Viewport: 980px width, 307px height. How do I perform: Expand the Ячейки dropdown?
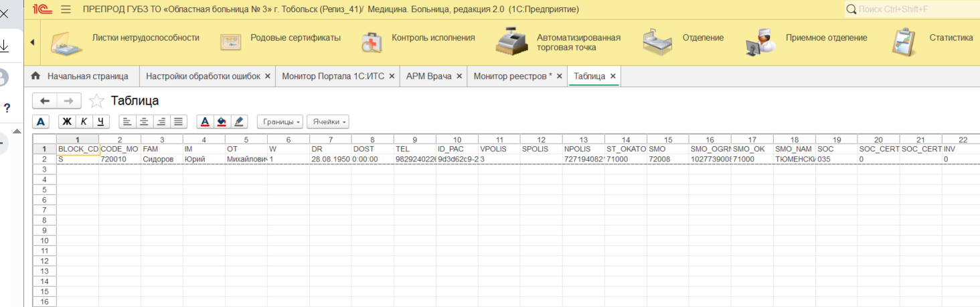(x=328, y=122)
